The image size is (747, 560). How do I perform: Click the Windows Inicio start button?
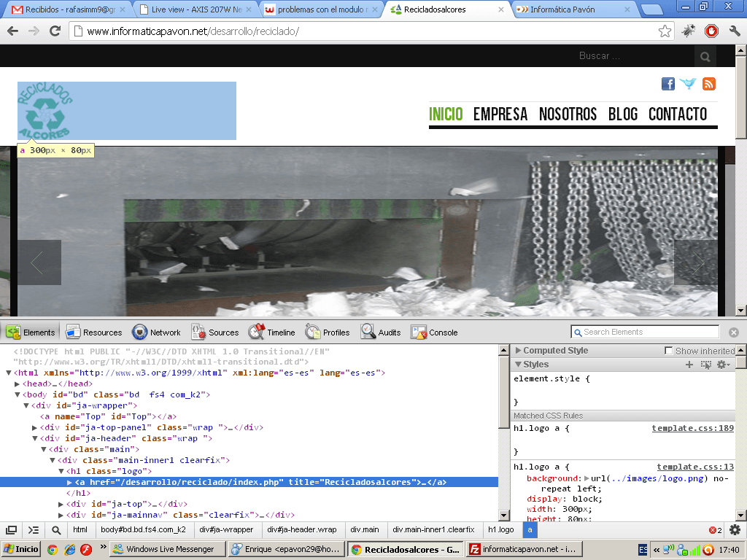coord(20,549)
